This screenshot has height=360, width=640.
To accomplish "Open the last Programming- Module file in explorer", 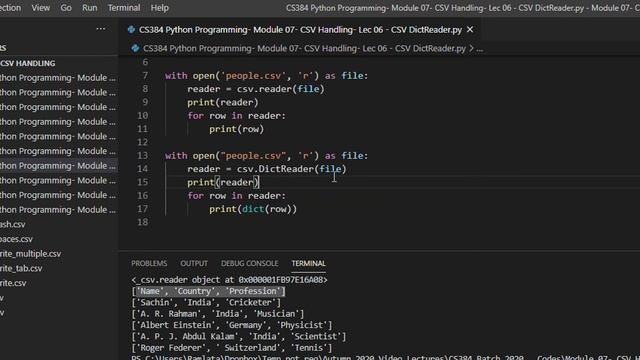I will pyautogui.click(x=59, y=210).
